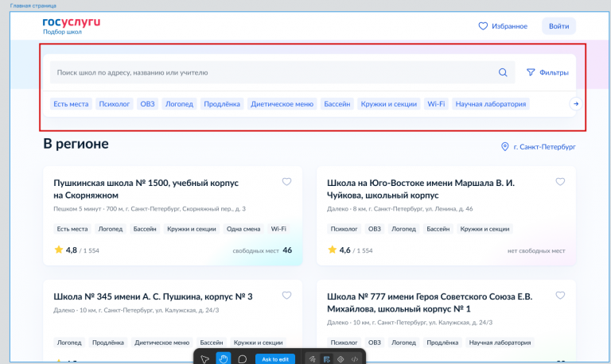Click the heart icon beside Избранное
Screen dimensions: 611x364
(483, 26)
